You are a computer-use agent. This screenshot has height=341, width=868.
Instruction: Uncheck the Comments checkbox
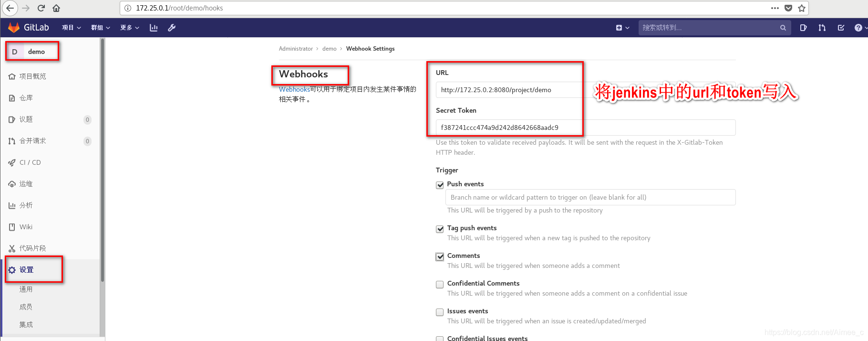pyautogui.click(x=440, y=256)
